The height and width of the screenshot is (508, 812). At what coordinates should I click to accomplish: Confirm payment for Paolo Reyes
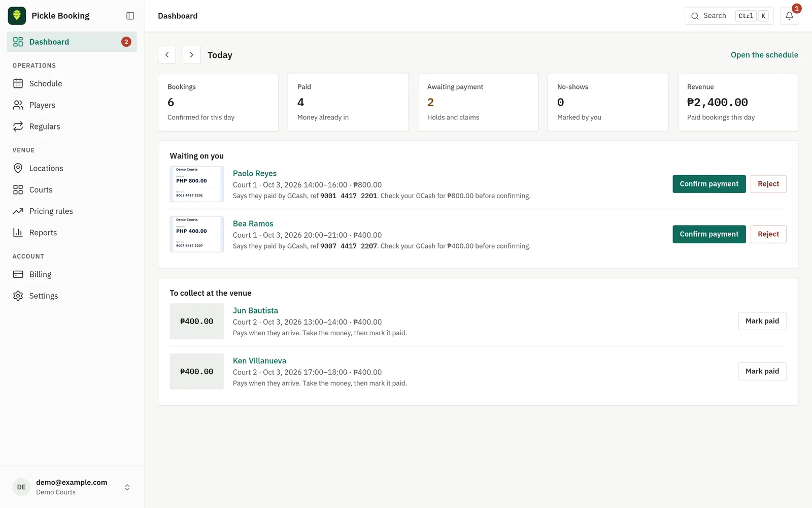[709, 184]
